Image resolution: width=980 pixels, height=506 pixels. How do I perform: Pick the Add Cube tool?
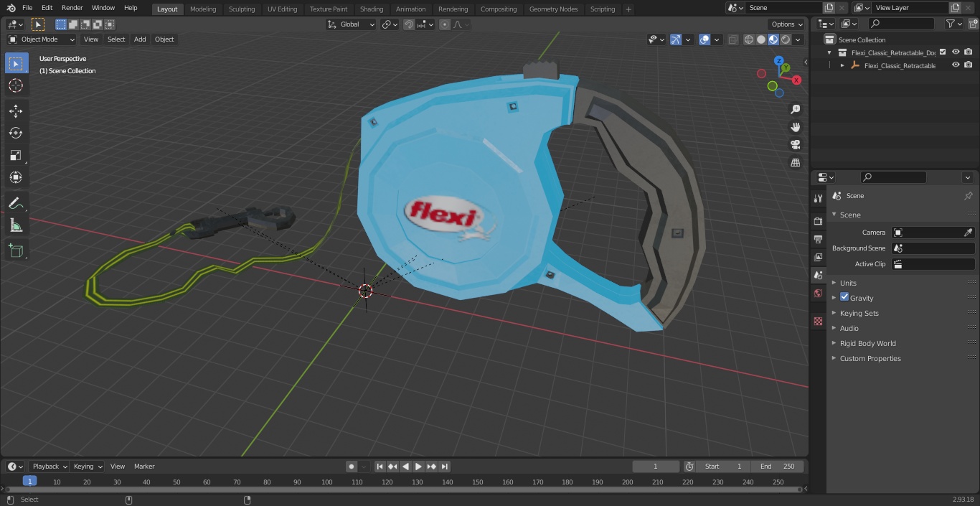[16, 250]
